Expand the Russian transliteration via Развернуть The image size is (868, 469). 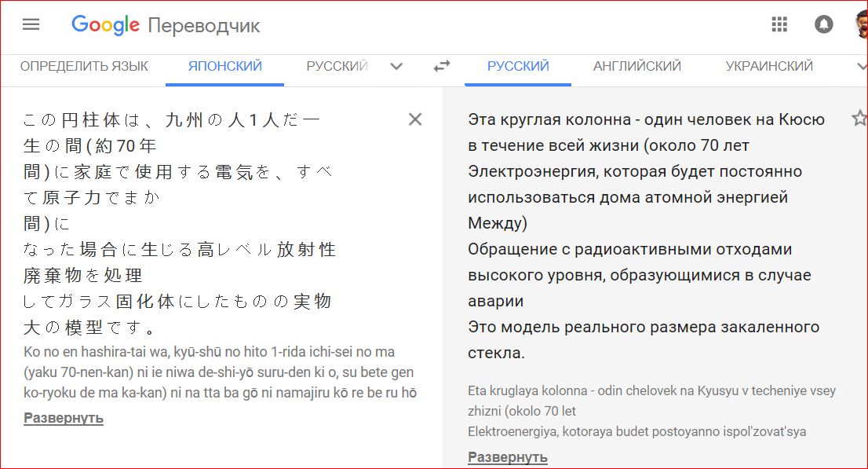(508, 457)
